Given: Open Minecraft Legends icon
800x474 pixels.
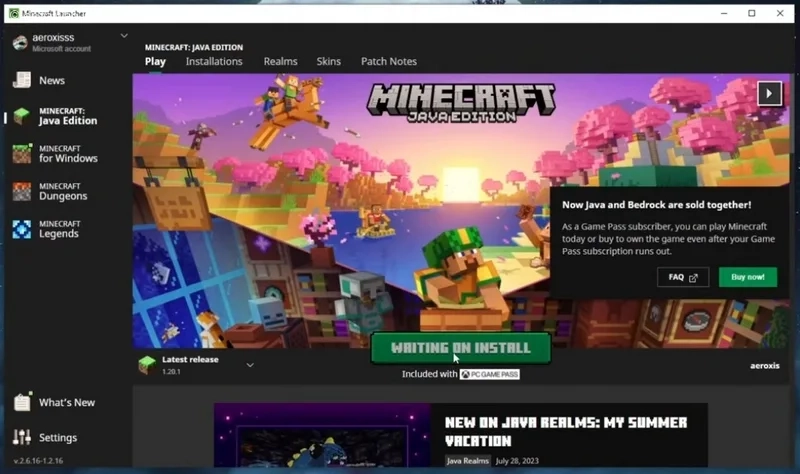Looking at the screenshot, I should pyautogui.click(x=21, y=229).
